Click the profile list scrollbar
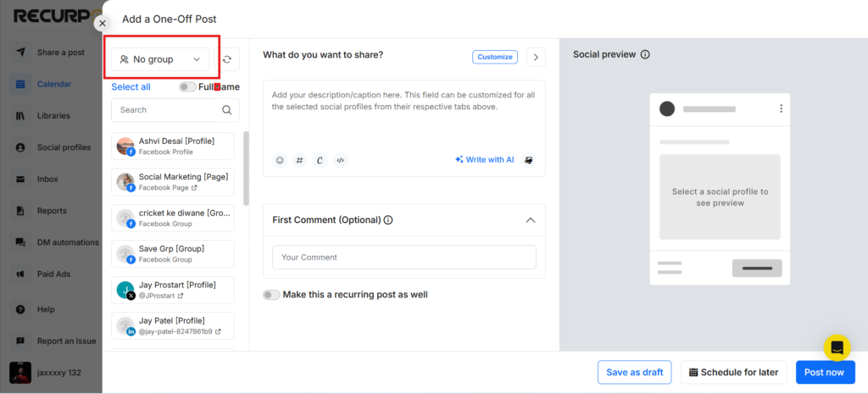The image size is (868, 394). (247, 169)
